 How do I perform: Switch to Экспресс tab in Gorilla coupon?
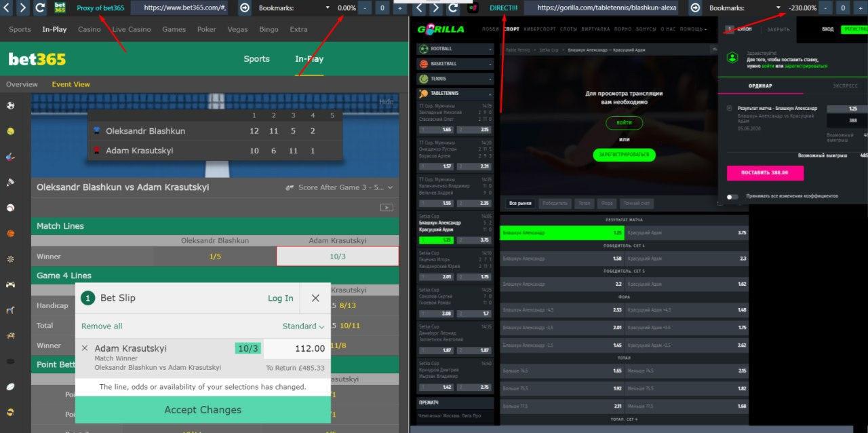click(x=845, y=86)
